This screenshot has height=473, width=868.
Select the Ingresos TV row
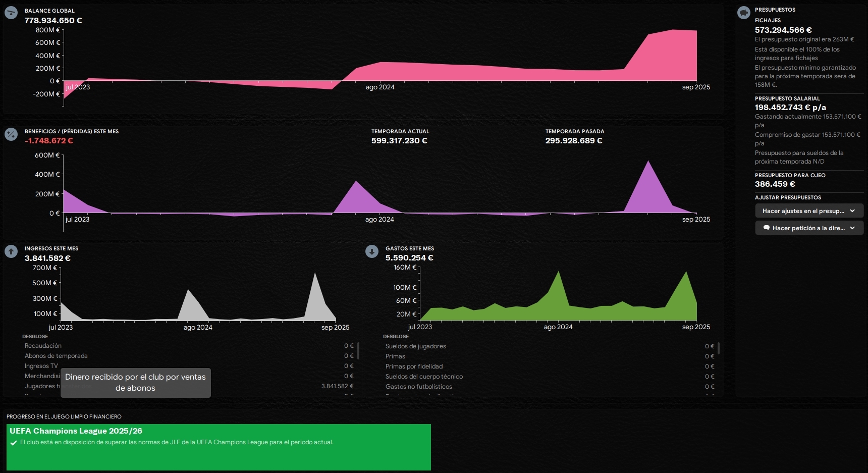[x=189, y=366]
